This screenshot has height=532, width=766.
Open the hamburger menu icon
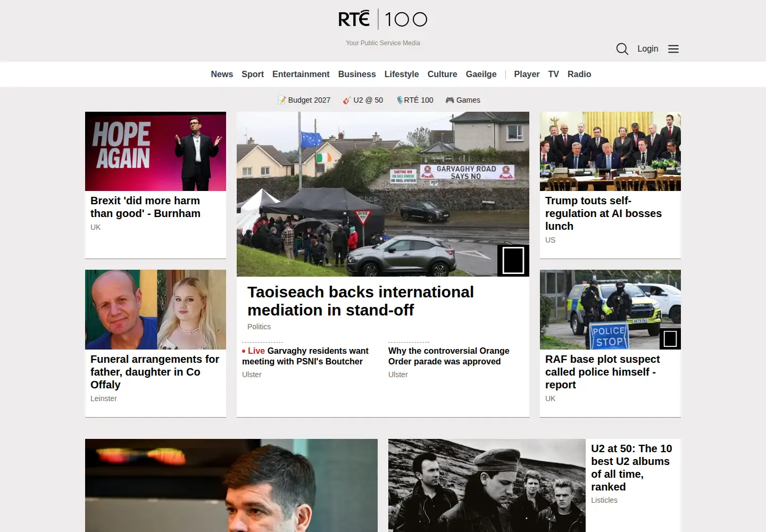[673, 49]
